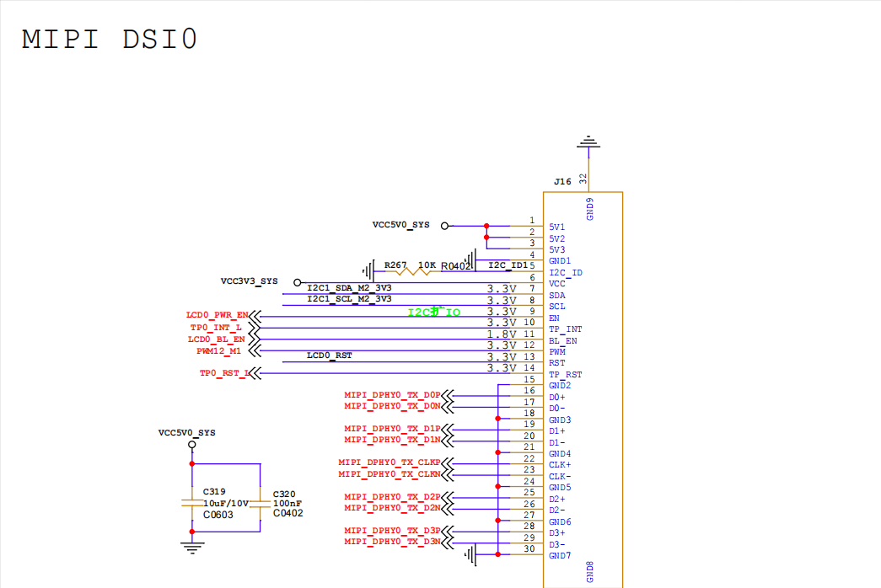Click the MIPI_DPHY0_TX_D2P label
Screen dimensions: 881x588
392,496
